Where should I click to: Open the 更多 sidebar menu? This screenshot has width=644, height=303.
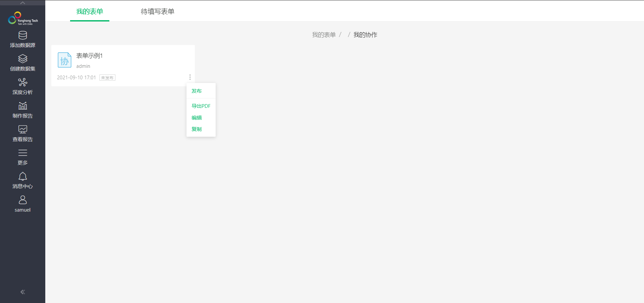point(22,153)
